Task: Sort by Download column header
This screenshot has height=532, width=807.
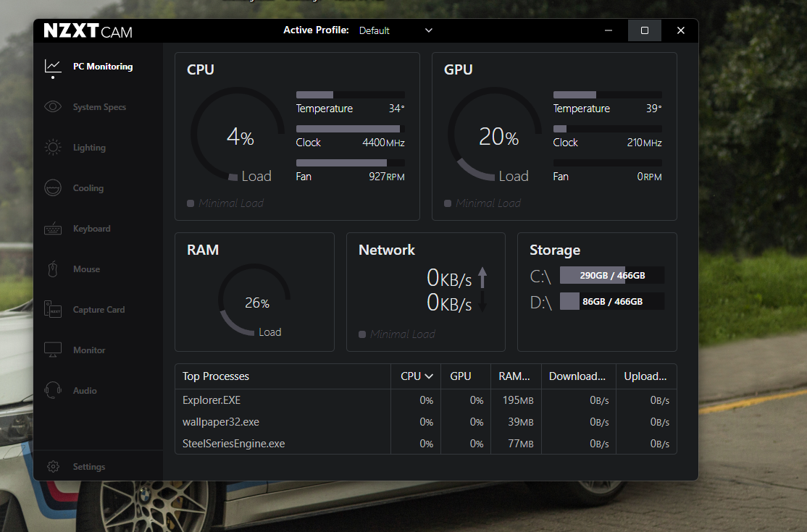Action: point(577,376)
